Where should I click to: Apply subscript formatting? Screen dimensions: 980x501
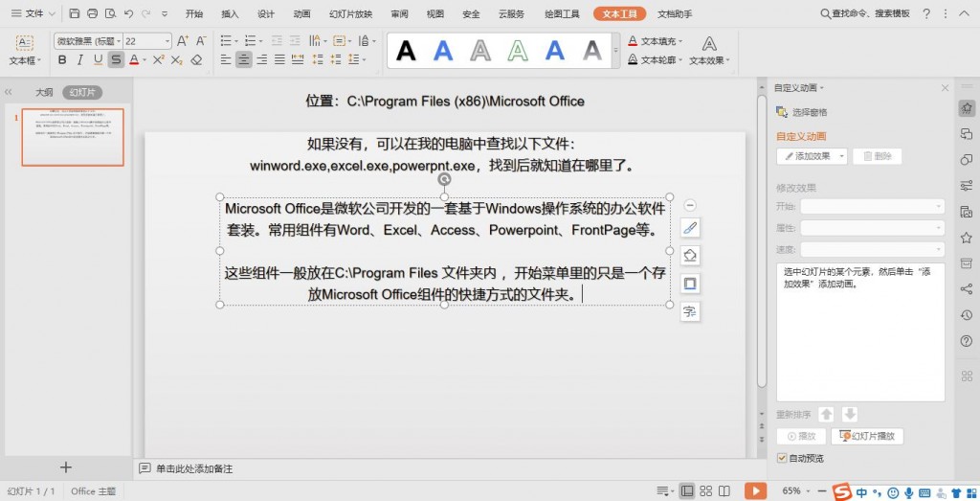(177, 60)
